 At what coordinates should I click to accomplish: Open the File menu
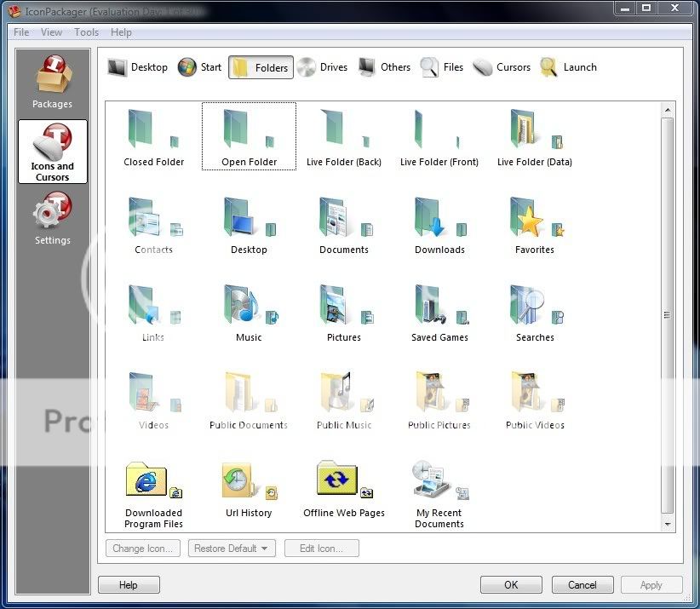[21, 32]
